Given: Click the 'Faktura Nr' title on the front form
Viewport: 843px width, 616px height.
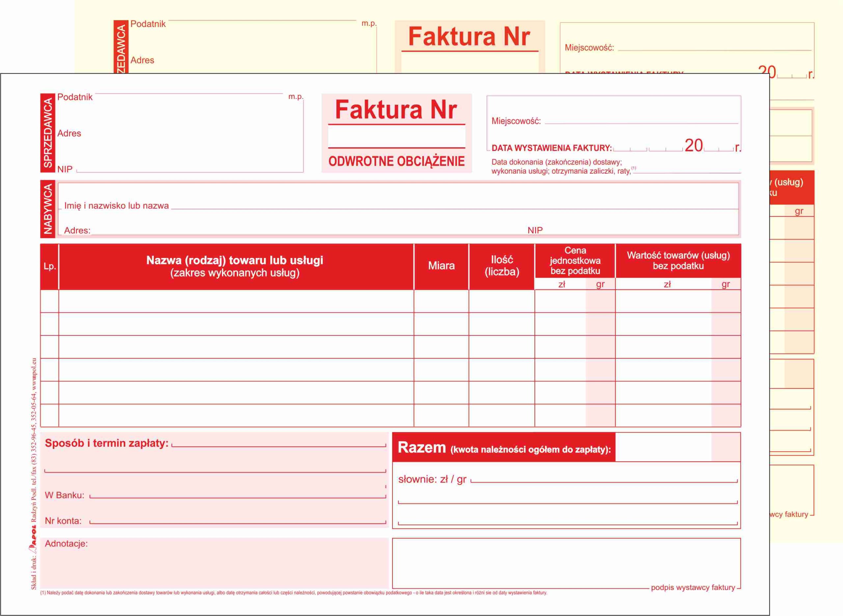Looking at the screenshot, I should (396, 110).
